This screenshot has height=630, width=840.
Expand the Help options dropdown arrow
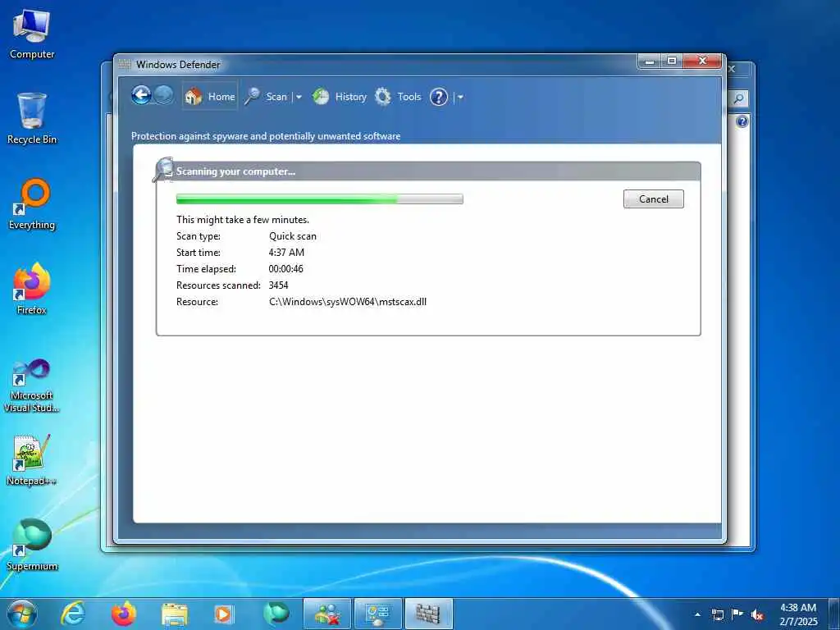point(460,98)
